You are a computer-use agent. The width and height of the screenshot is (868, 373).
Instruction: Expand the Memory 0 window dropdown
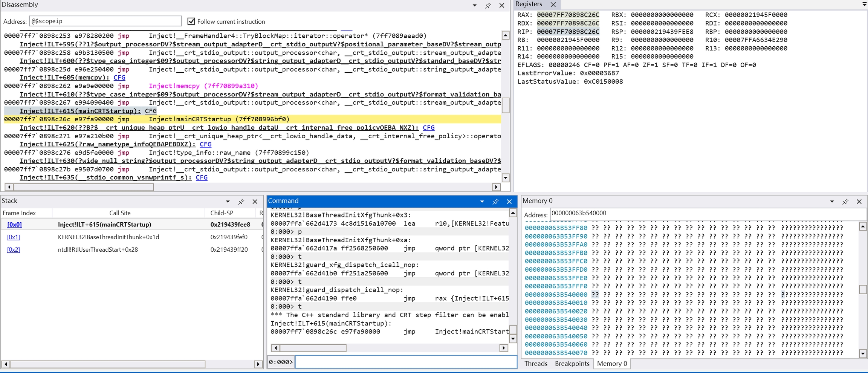pyautogui.click(x=832, y=202)
